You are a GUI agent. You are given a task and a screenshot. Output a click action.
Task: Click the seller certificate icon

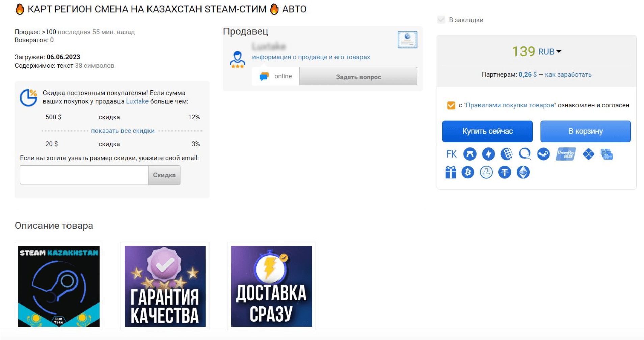[x=407, y=39]
